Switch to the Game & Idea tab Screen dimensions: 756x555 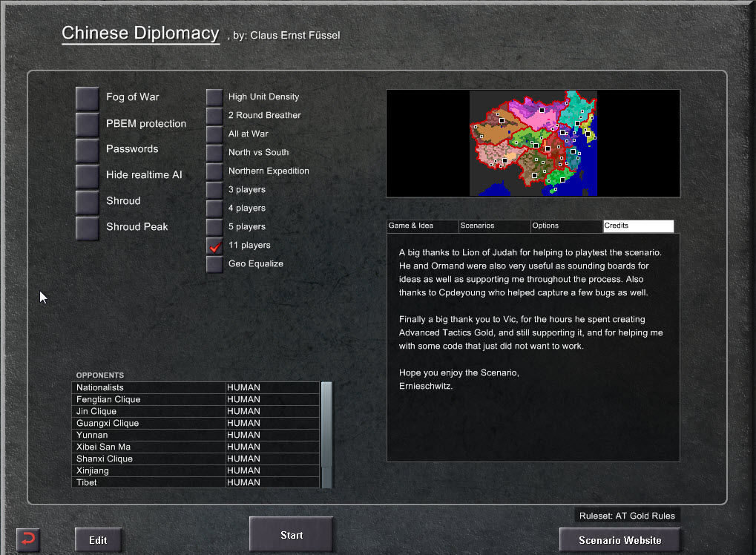click(422, 226)
